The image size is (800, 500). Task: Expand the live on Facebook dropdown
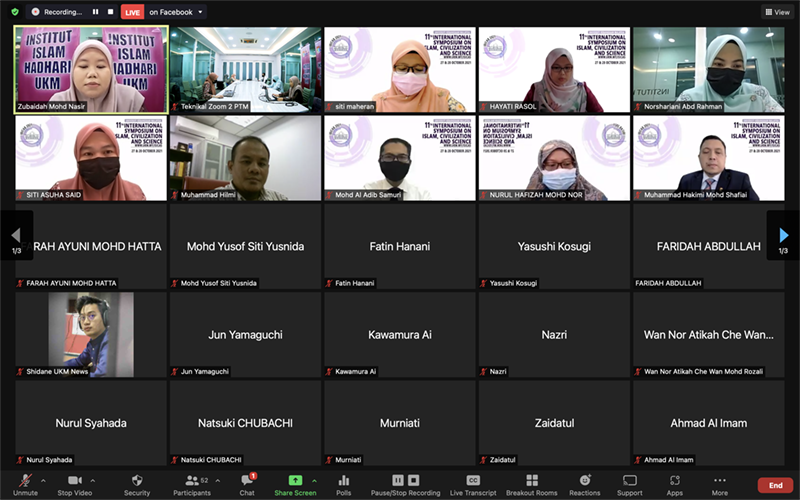point(201,12)
